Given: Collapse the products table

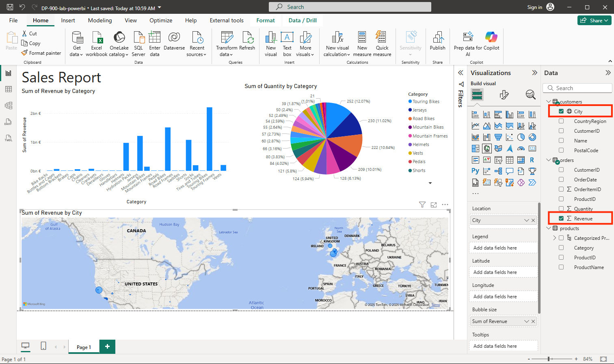Looking at the screenshot, I should 549,228.
